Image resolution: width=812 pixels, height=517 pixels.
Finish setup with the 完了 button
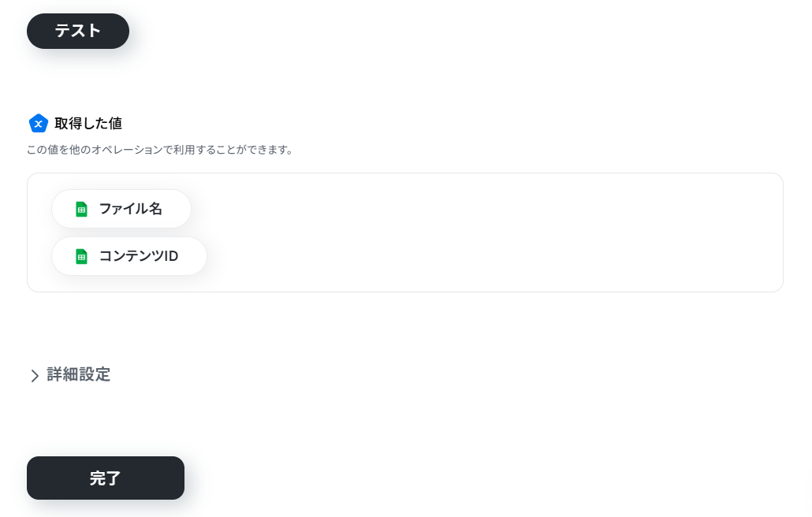click(x=106, y=478)
